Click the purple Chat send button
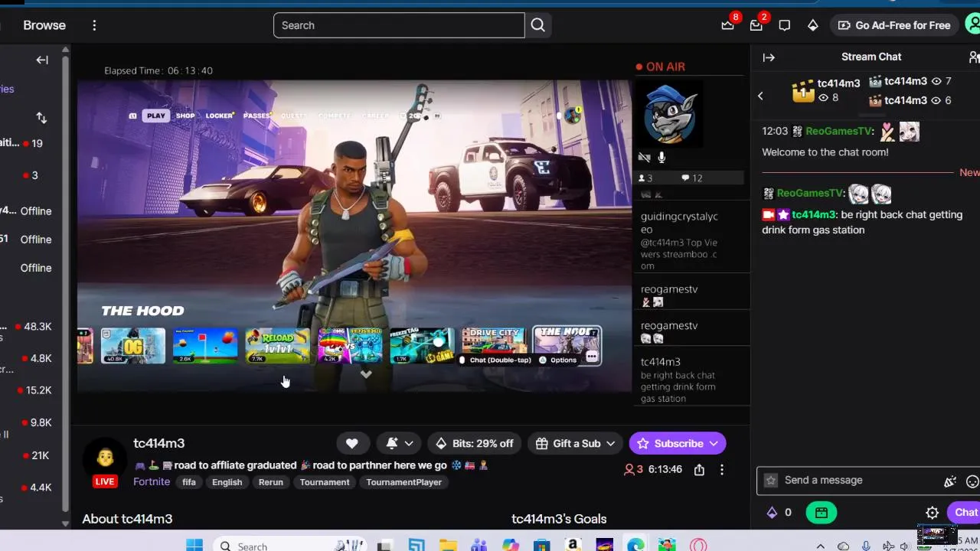Screen dimensions: 980x551 pyautogui.click(x=964, y=513)
